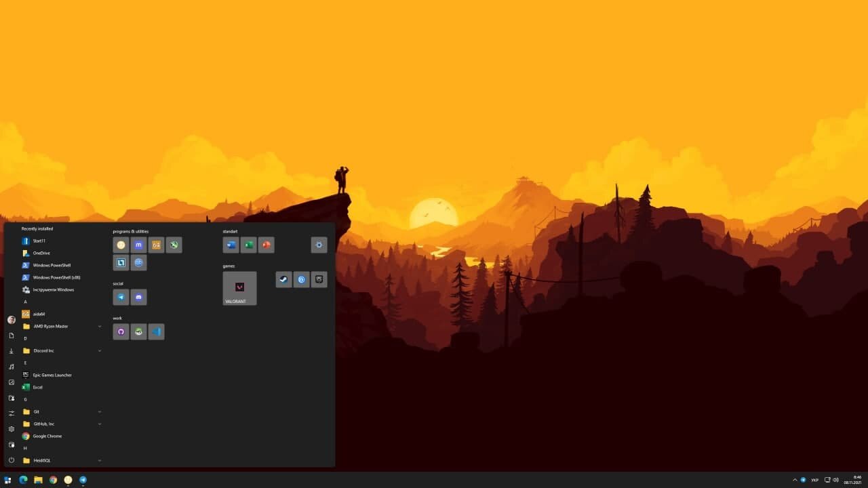Screen dimensions: 868x488
Task: Open Downloads from the Start sidebar
Action: 12,351
